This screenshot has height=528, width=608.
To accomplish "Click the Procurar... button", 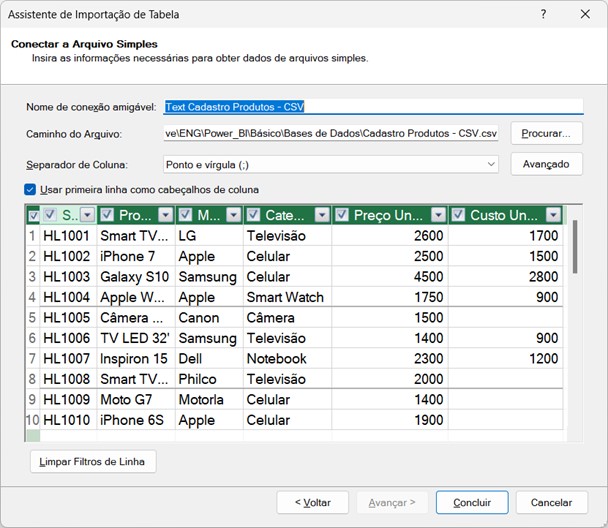I will click(x=546, y=133).
